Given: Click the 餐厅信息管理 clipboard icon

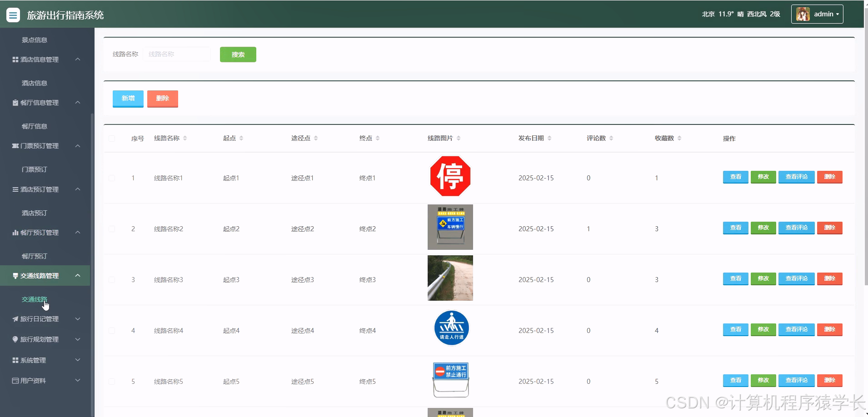Looking at the screenshot, I should point(15,103).
